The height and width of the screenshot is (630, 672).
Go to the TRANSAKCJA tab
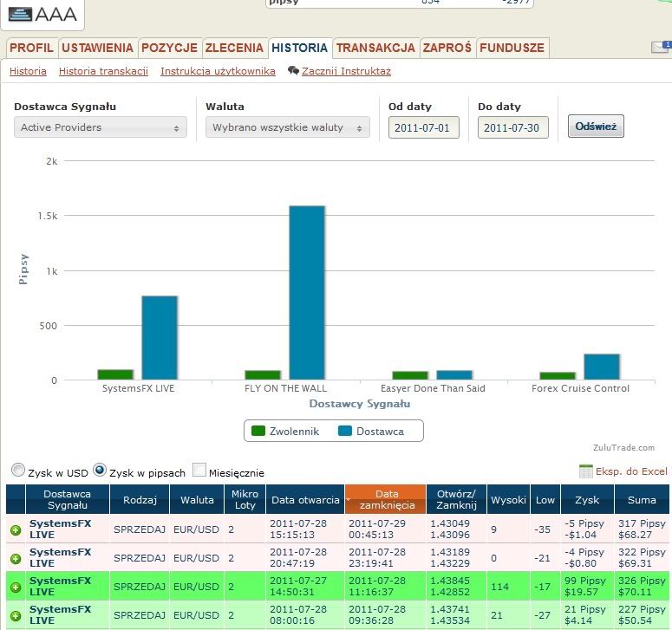click(375, 48)
